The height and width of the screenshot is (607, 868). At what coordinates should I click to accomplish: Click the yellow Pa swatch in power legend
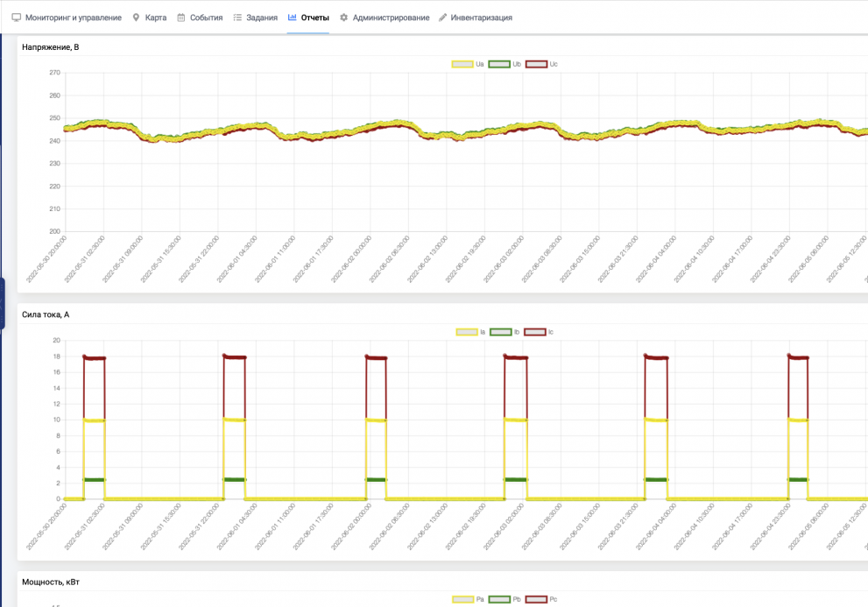pos(462,599)
